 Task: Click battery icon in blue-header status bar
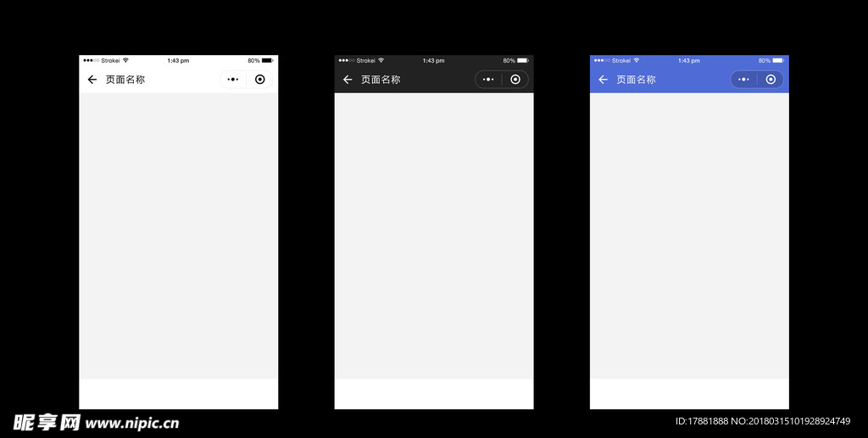(x=778, y=60)
